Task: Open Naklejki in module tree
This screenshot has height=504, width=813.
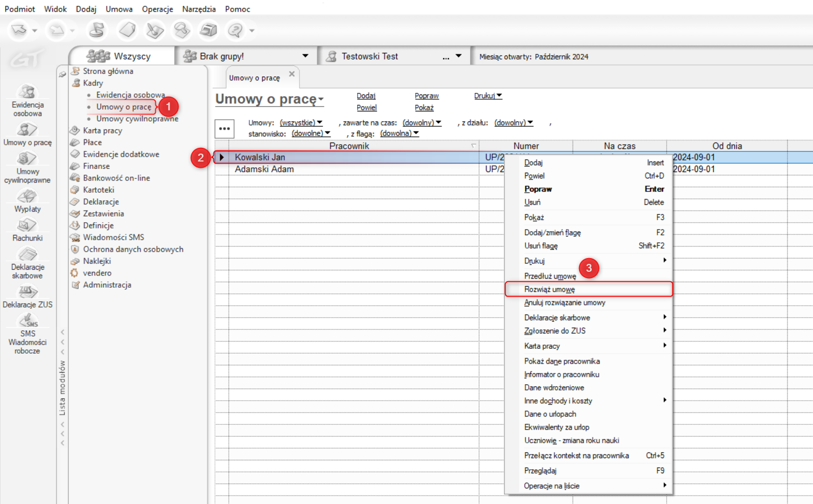Action: (x=97, y=261)
